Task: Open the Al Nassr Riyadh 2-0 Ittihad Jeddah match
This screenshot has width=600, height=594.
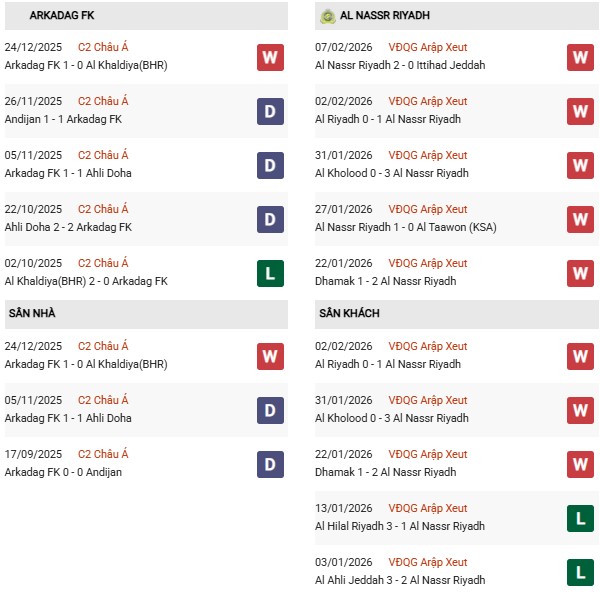Action: [x=399, y=65]
